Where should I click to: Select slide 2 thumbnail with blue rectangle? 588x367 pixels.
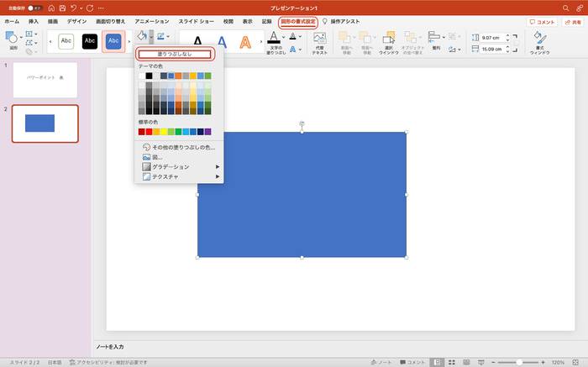(45, 123)
